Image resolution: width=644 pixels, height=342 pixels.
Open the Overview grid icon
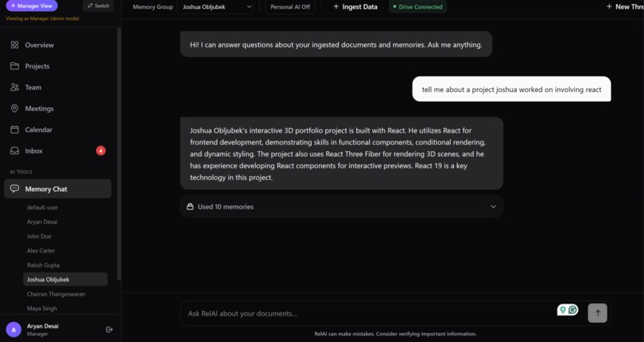pyautogui.click(x=14, y=45)
